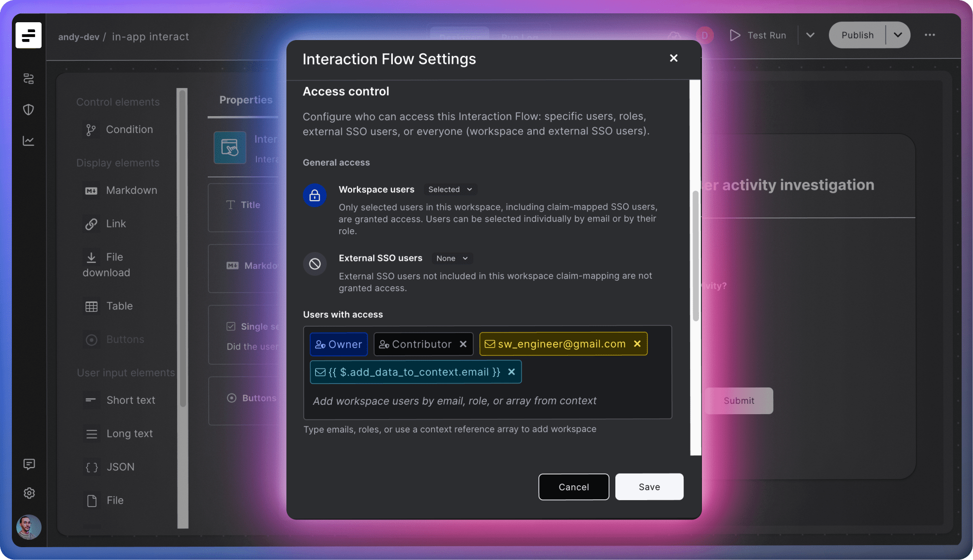Click the feedback chat icon in sidebar
This screenshot has width=973, height=560.
coord(29,464)
